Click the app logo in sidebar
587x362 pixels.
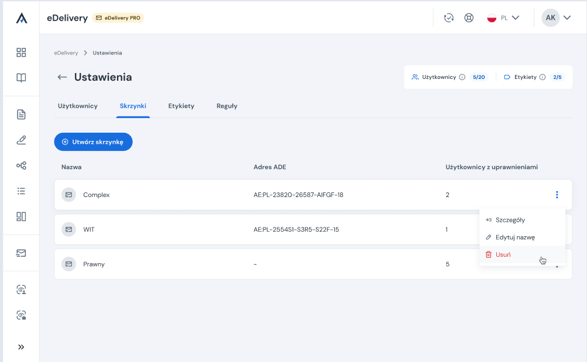coord(21,18)
